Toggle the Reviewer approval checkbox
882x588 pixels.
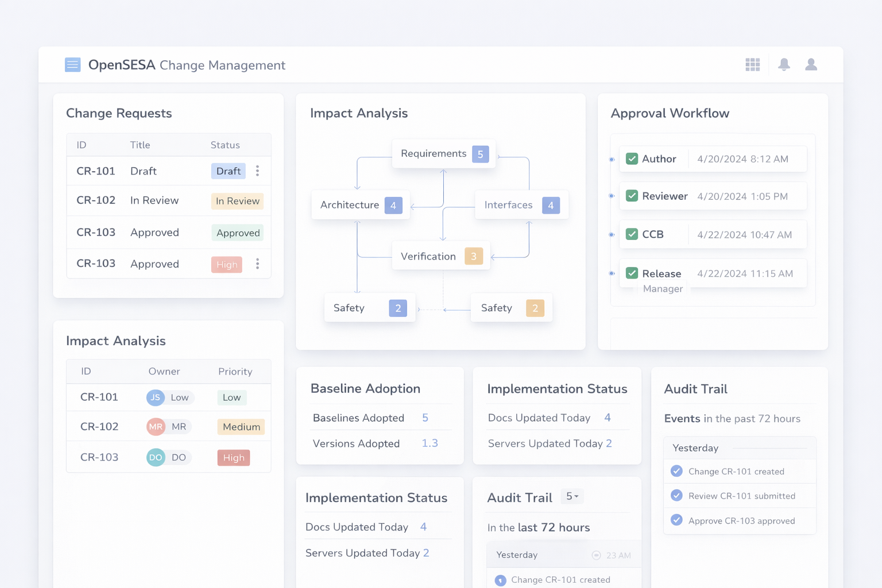click(x=632, y=196)
